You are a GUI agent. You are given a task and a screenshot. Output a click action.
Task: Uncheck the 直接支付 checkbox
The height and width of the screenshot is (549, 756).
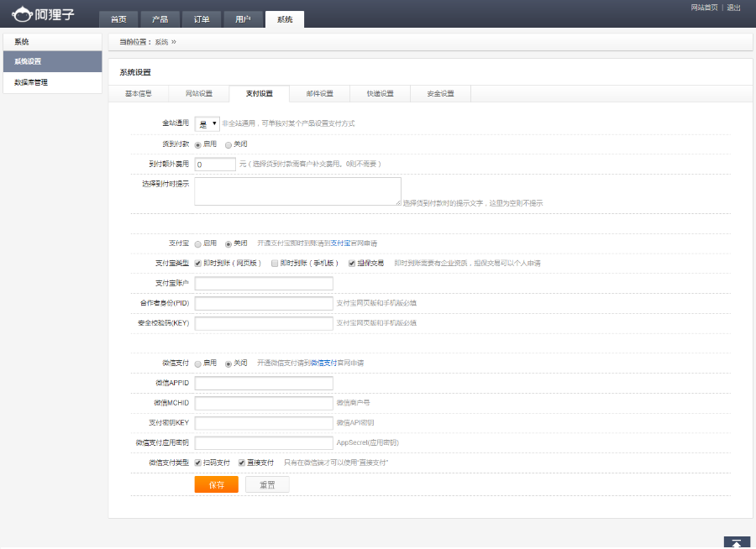pos(242,463)
